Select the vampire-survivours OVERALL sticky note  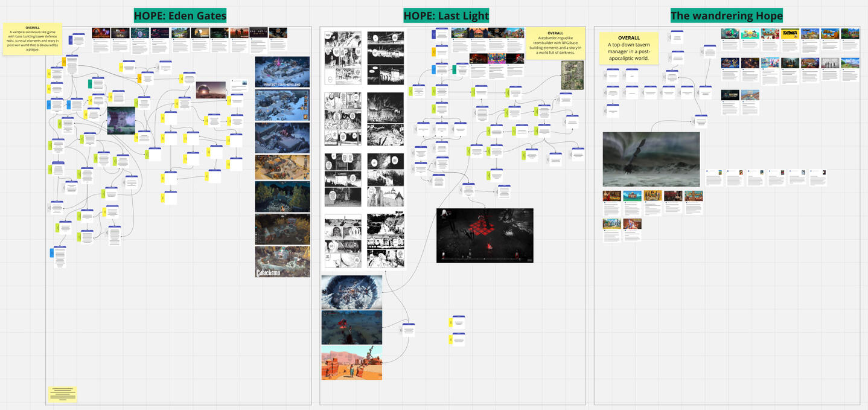pos(33,39)
